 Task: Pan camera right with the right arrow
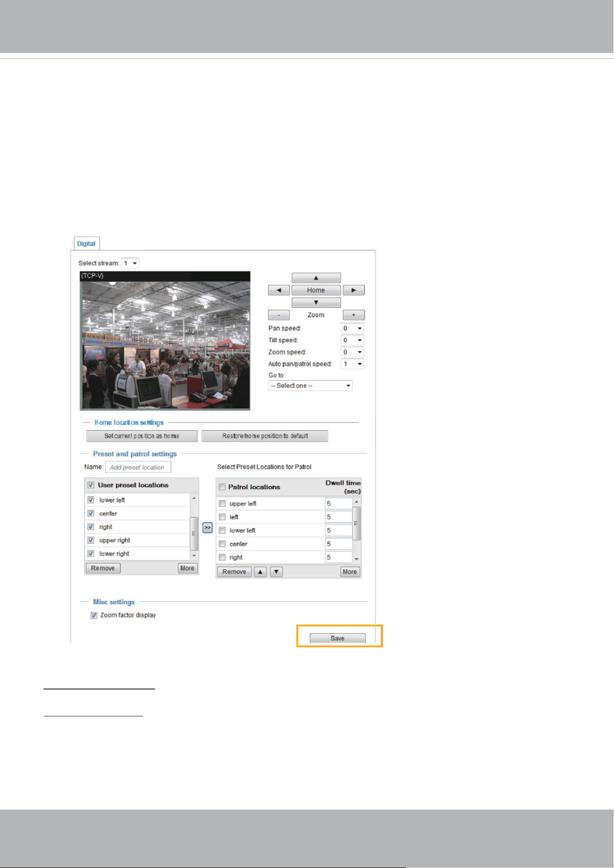pyautogui.click(x=354, y=290)
